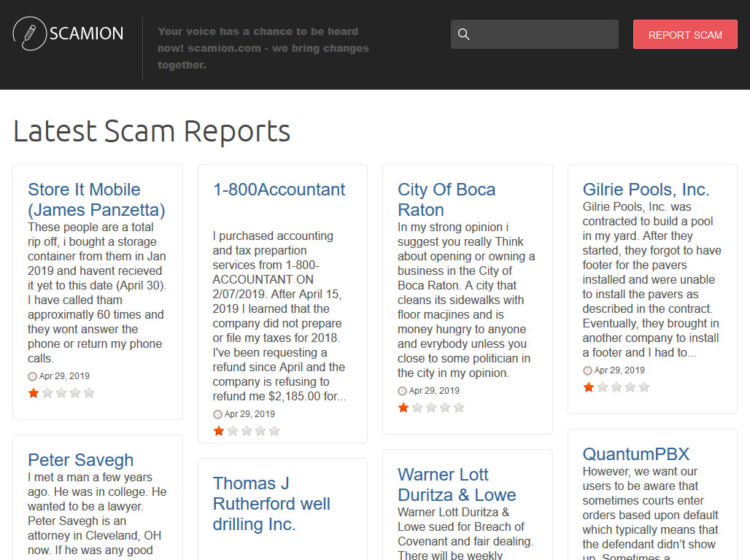Click the 'I purchased accounting and tax' description
Image resolution: width=750 pixels, height=560 pixels.
pos(279,316)
